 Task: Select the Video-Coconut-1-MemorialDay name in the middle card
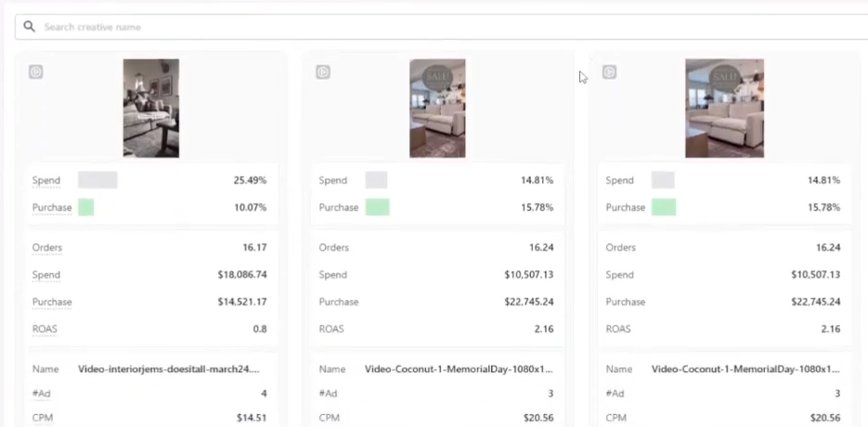click(x=459, y=369)
